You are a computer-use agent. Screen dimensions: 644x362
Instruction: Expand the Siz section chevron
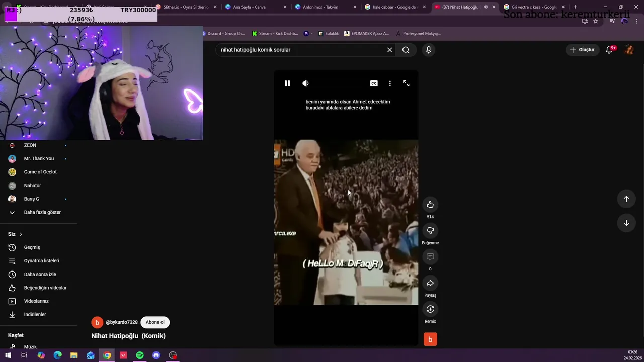[x=21, y=234]
